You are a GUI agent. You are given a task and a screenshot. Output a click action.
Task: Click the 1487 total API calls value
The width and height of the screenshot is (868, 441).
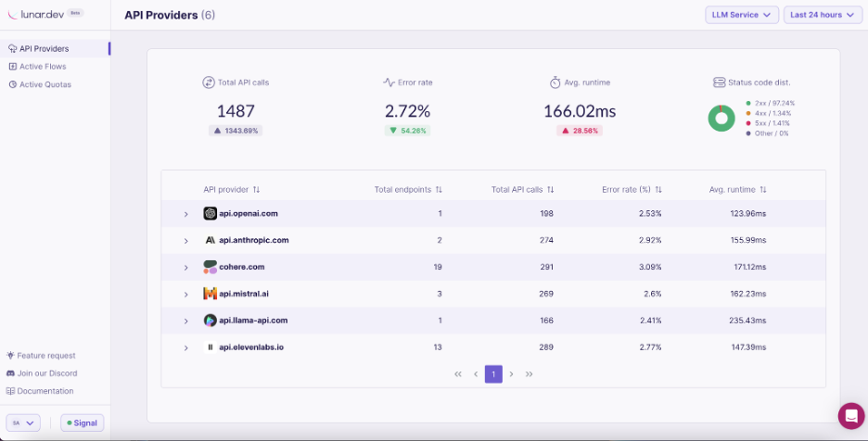click(x=236, y=111)
